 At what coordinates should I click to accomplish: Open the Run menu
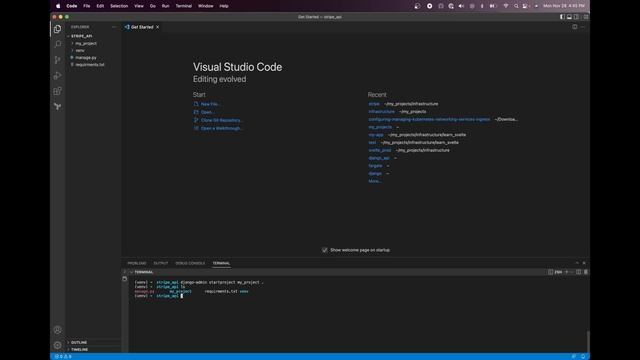coord(165,6)
